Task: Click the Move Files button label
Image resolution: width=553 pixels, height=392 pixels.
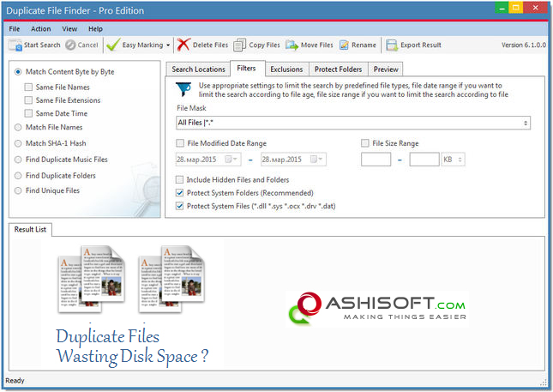Action: 317,45
